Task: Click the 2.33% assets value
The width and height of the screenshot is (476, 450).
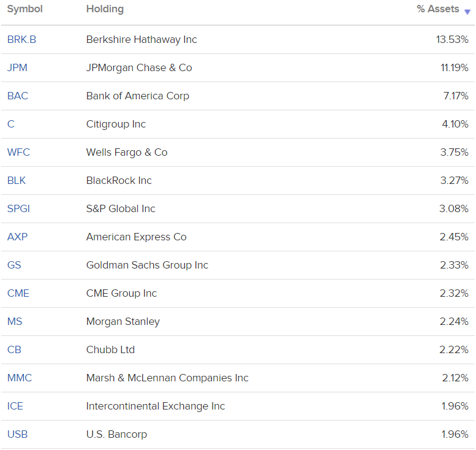Action: (455, 265)
